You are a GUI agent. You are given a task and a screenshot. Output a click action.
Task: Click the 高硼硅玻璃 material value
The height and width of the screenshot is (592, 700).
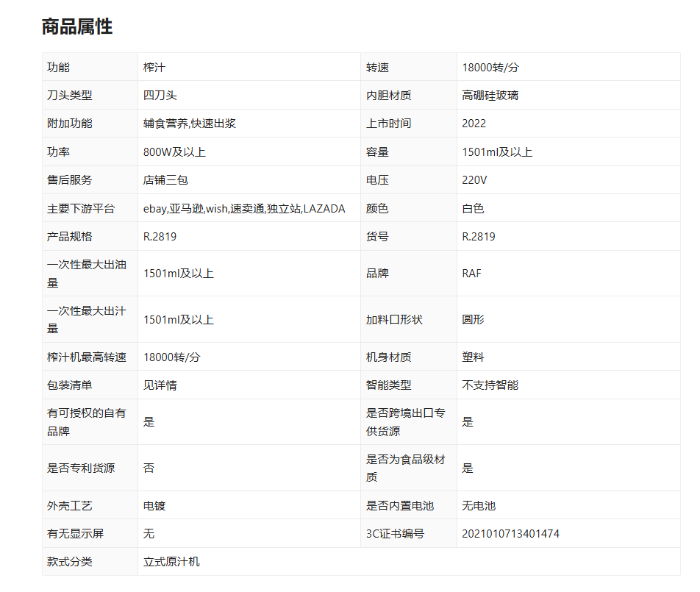point(490,95)
